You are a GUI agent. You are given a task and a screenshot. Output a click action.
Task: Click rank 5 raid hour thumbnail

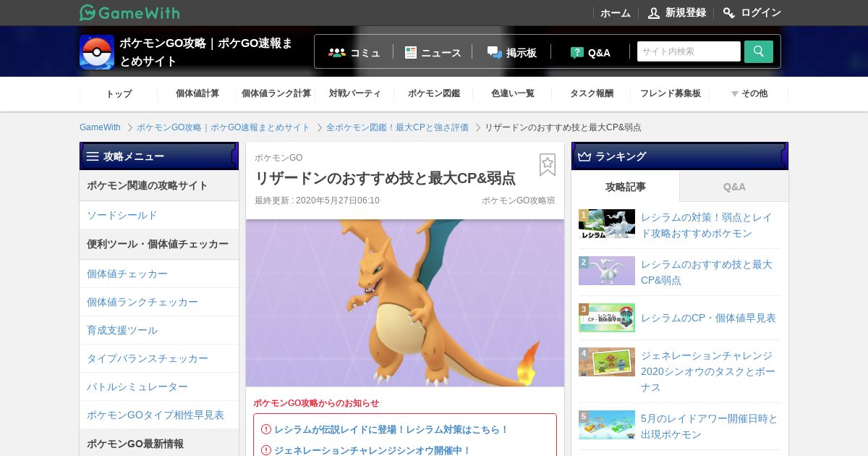pos(607,425)
